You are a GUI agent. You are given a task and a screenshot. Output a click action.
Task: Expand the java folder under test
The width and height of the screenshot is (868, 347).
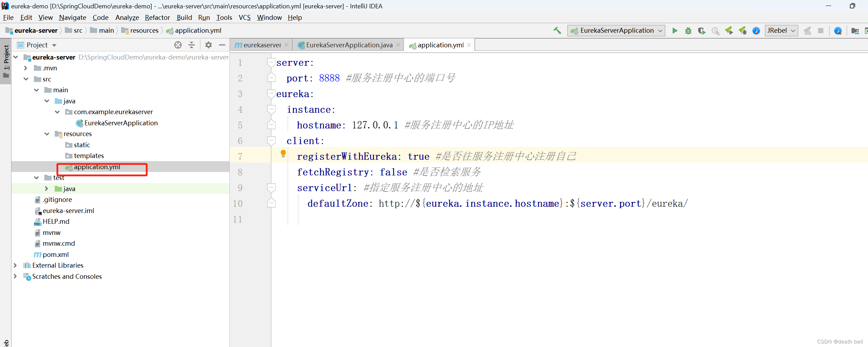point(47,188)
